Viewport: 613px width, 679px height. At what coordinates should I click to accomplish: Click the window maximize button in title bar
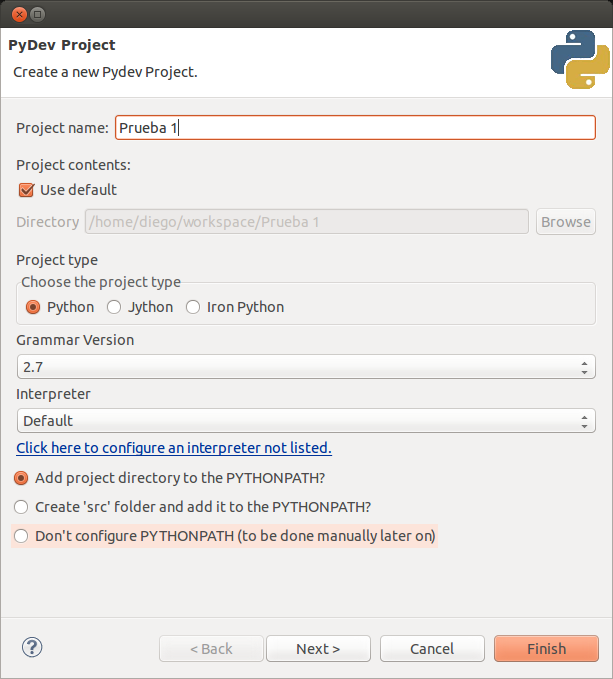click(38, 14)
